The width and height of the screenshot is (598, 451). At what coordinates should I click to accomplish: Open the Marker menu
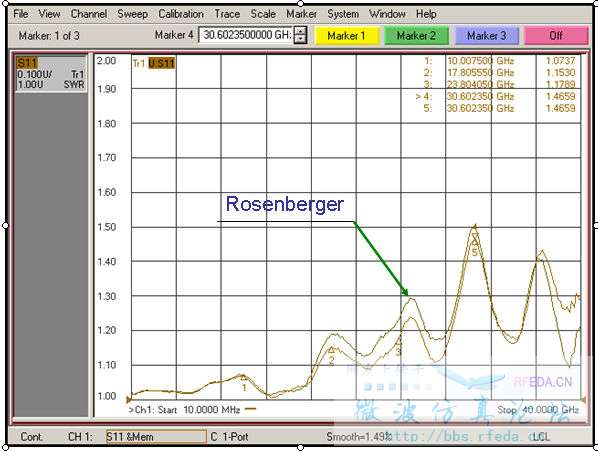(x=301, y=14)
